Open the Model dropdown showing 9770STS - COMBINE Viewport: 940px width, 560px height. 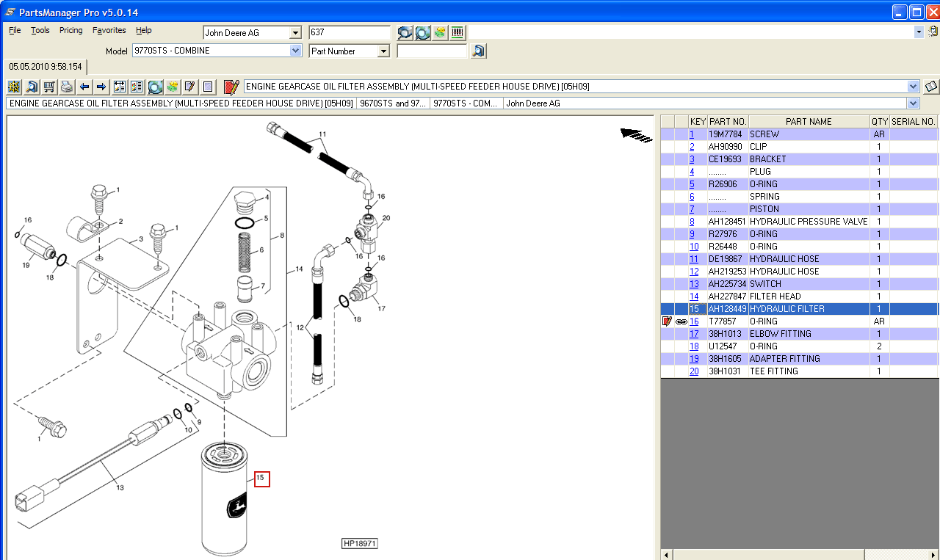[295, 51]
